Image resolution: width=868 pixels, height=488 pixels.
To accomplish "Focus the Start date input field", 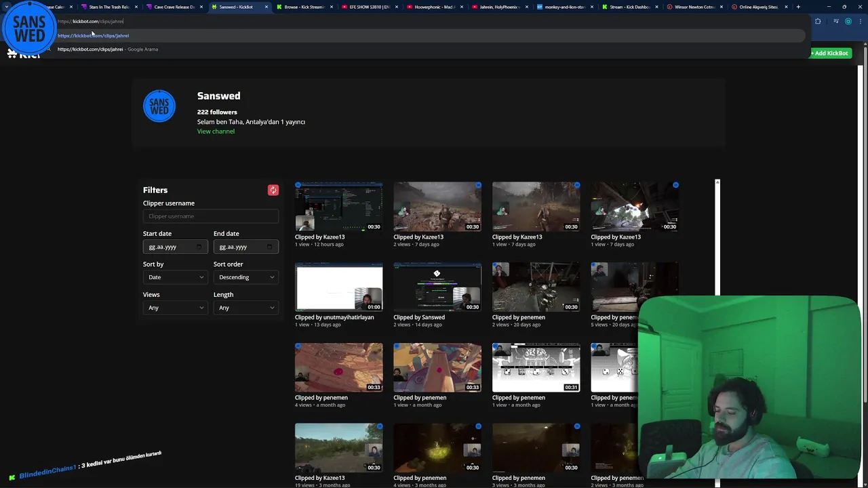I will (176, 247).
